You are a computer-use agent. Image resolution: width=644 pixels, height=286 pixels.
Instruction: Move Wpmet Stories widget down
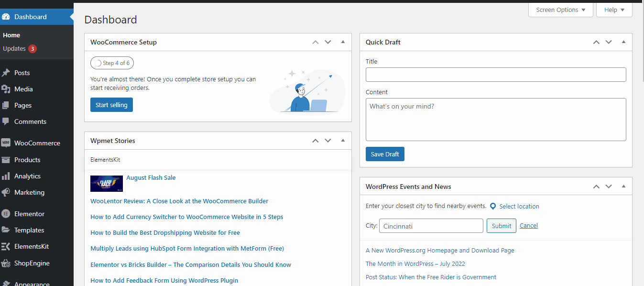(x=328, y=141)
